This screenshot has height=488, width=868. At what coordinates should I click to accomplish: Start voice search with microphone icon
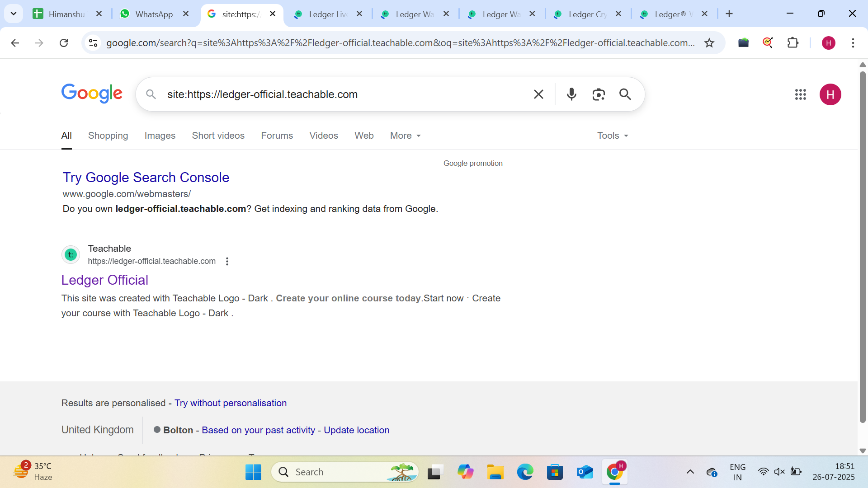point(571,94)
